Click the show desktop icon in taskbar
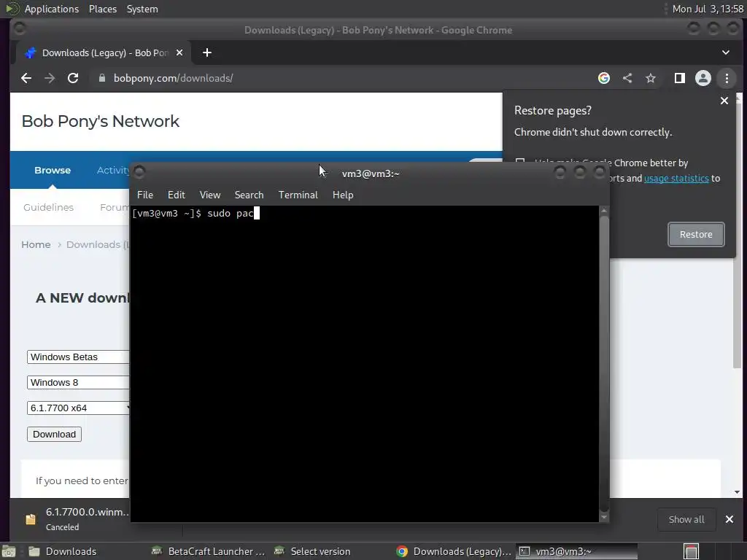The height and width of the screenshot is (560, 747). pos(9,551)
